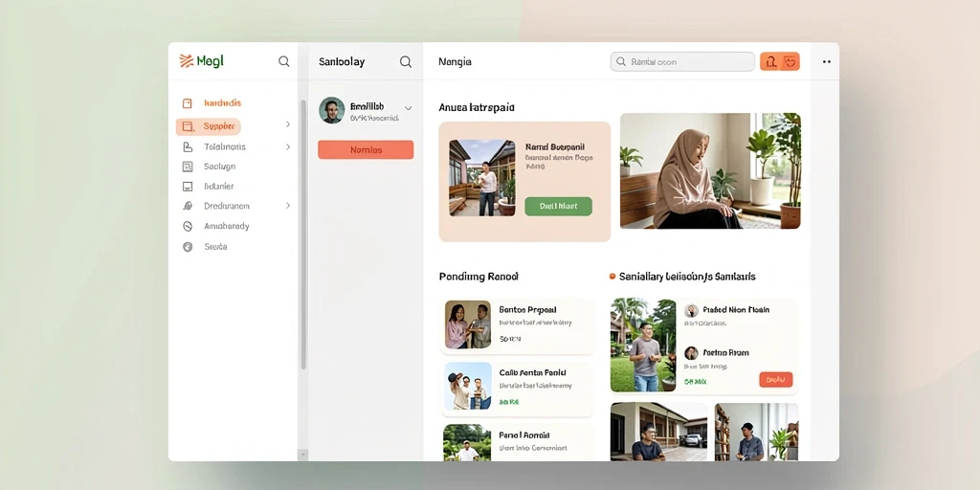980x490 pixels.
Task: Click the Panol Aomial title
Action: tap(524, 435)
